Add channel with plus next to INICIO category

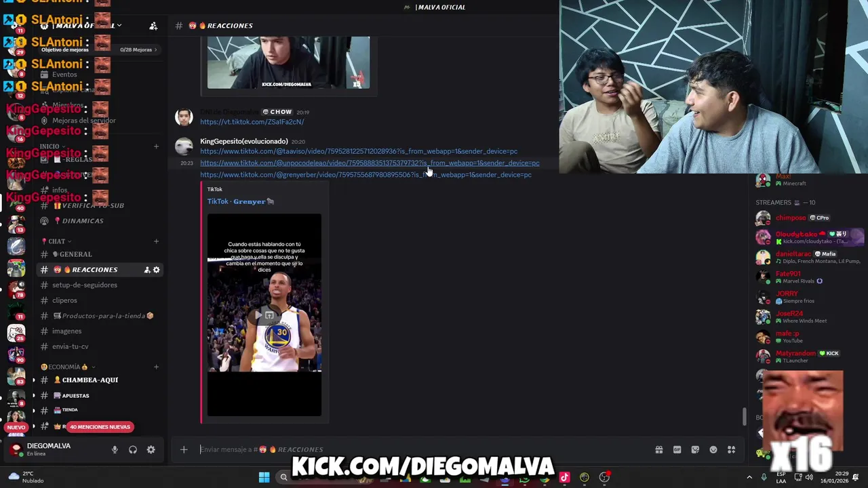point(156,146)
